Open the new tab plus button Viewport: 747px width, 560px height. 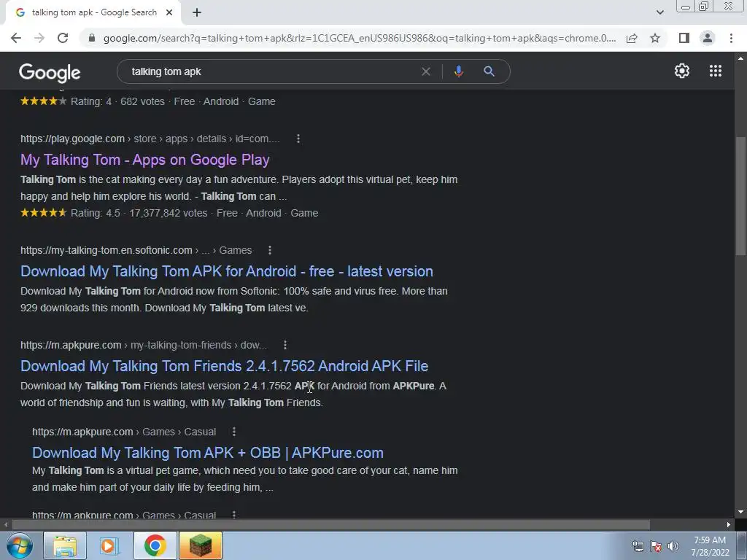[x=197, y=12]
